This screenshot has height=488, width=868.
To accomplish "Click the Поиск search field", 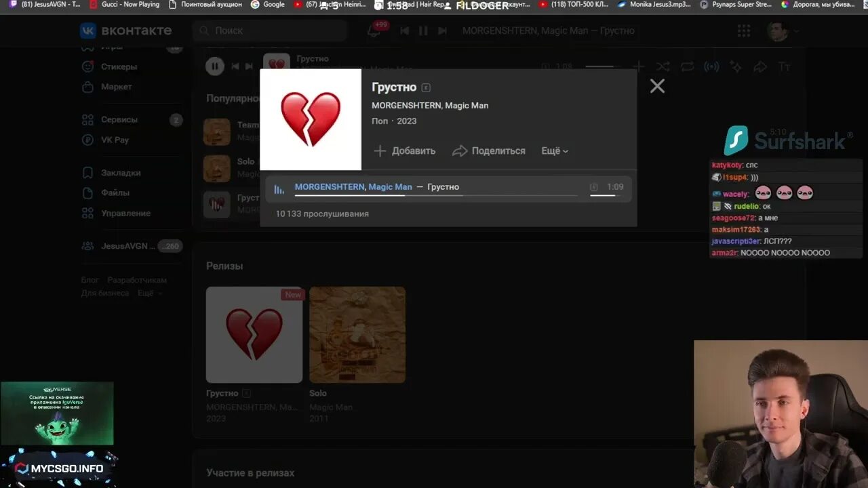I will [269, 30].
